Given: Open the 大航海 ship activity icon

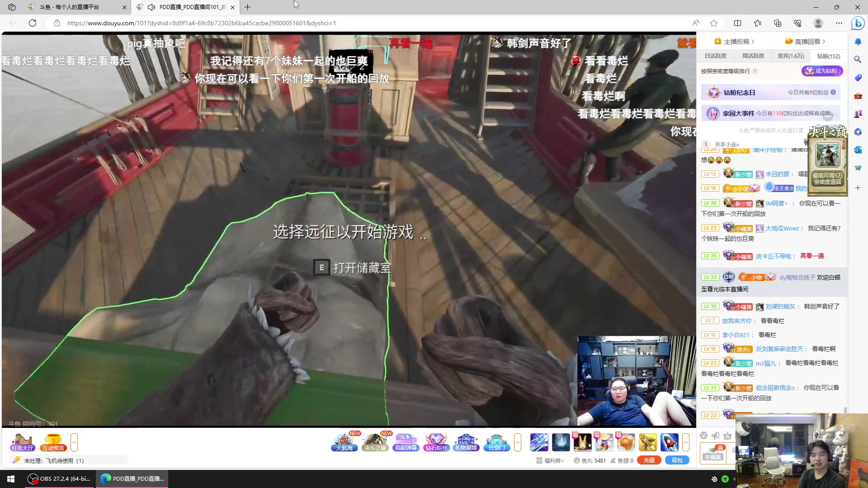Looking at the screenshot, I should coord(344,442).
